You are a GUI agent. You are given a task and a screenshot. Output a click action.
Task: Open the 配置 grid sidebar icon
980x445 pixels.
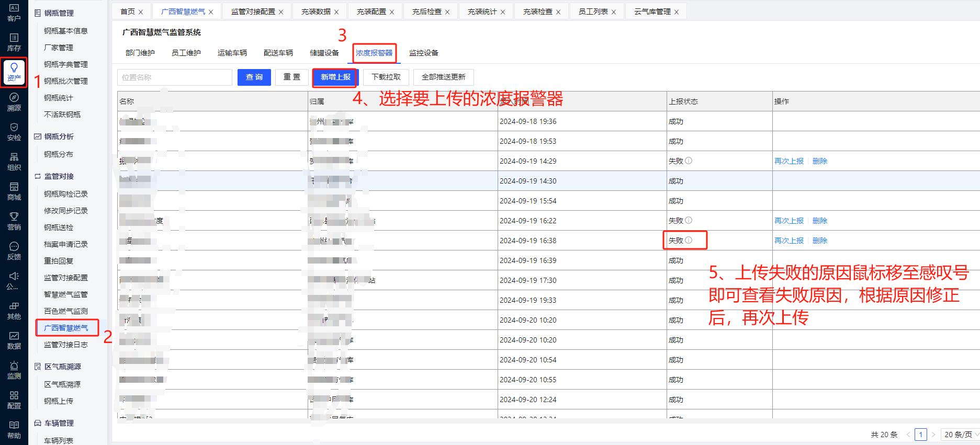pos(14,400)
